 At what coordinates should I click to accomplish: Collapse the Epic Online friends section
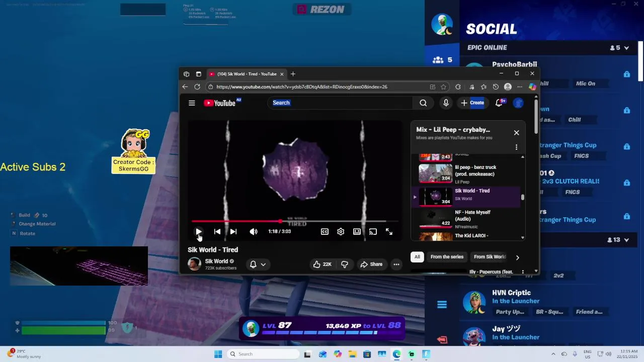point(626,48)
